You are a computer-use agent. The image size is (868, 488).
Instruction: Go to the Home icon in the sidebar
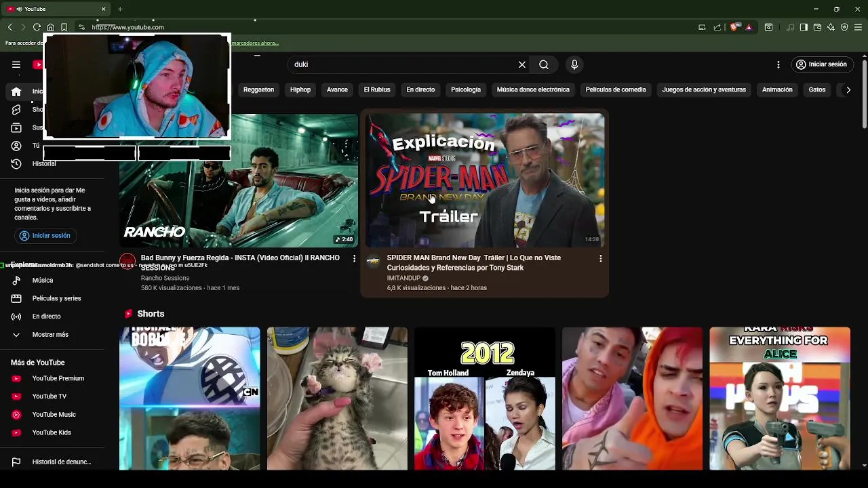(x=16, y=91)
